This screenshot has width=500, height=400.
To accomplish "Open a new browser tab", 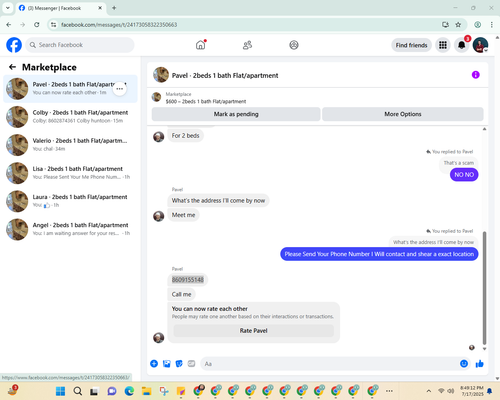I will [114, 8].
